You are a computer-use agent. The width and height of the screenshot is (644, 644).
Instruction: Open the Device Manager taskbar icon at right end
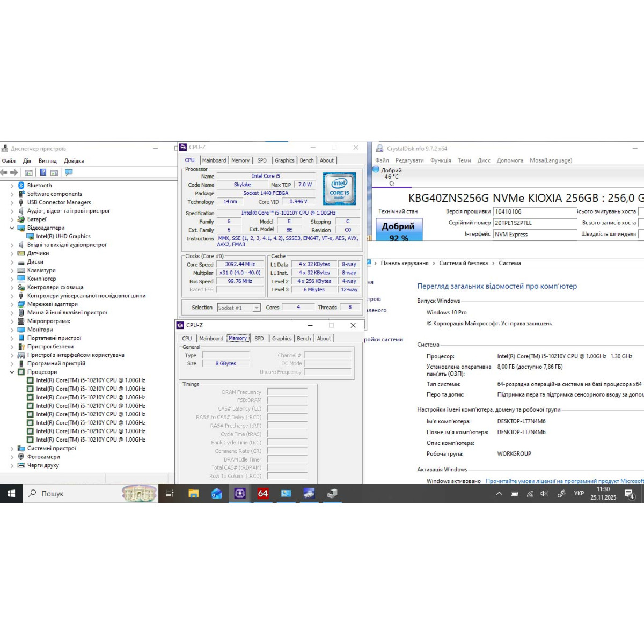332,493
